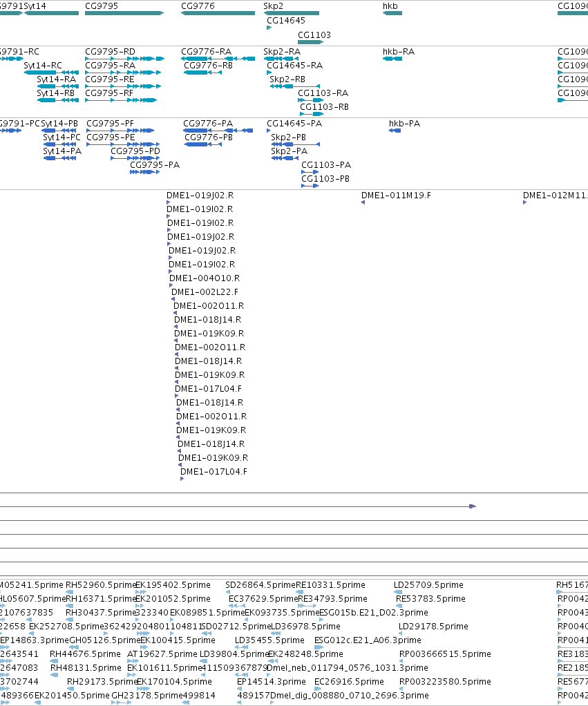This screenshot has width=588, height=706.
Task: Select EST EC26916.5prime
Action: click(x=318, y=689)
